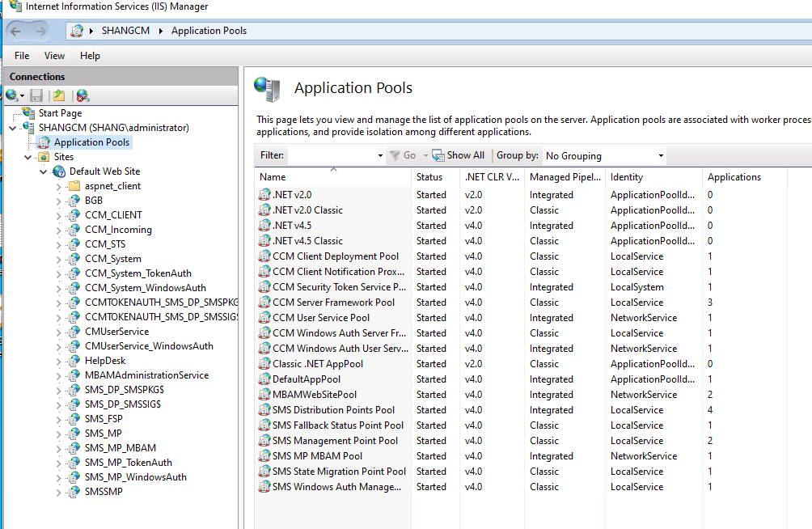Viewport: 812px width, 529px height.
Task: Select the Default Web Site icon
Action: point(57,171)
